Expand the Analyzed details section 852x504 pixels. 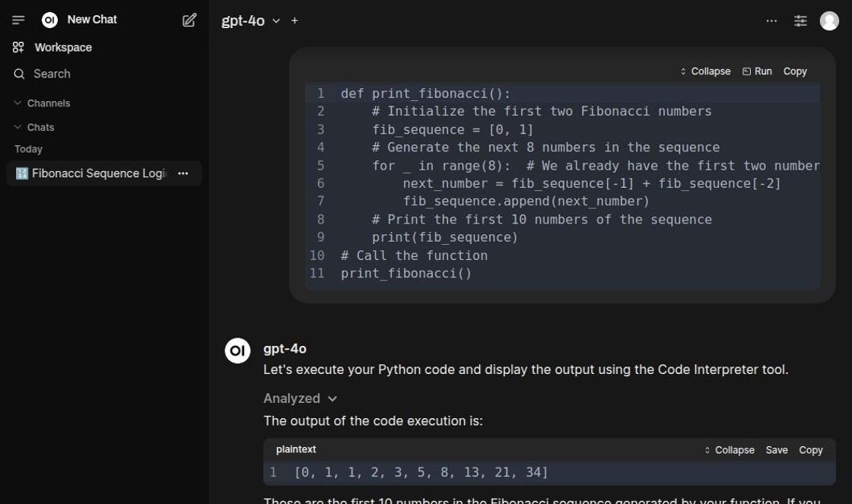300,398
